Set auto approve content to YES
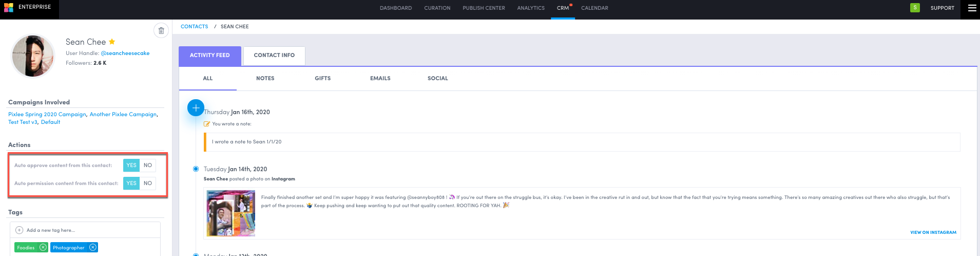Image resolution: width=980 pixels, height=256 pixels. click(x=131, y=165)
